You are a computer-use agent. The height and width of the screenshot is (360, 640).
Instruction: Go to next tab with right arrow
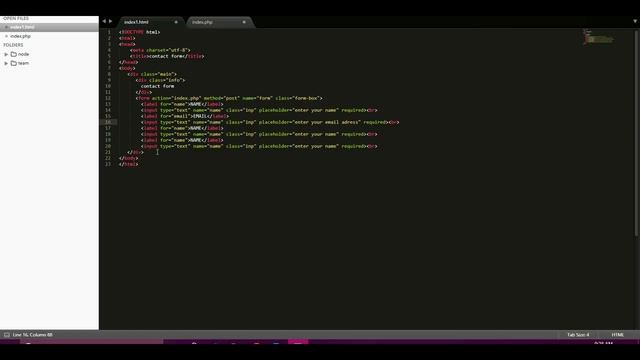111,21
